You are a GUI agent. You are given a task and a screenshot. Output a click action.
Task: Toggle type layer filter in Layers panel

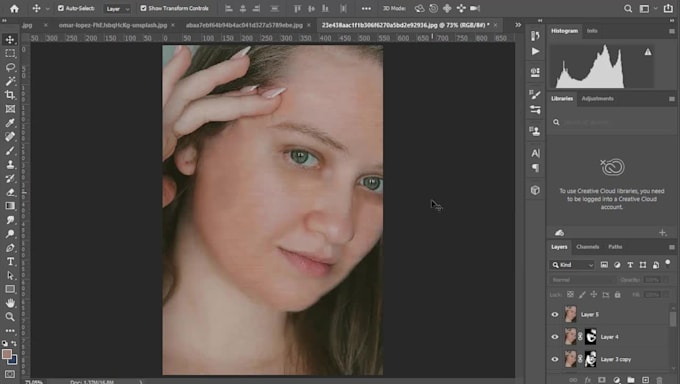pyautogui.click(x=630, y=265)
